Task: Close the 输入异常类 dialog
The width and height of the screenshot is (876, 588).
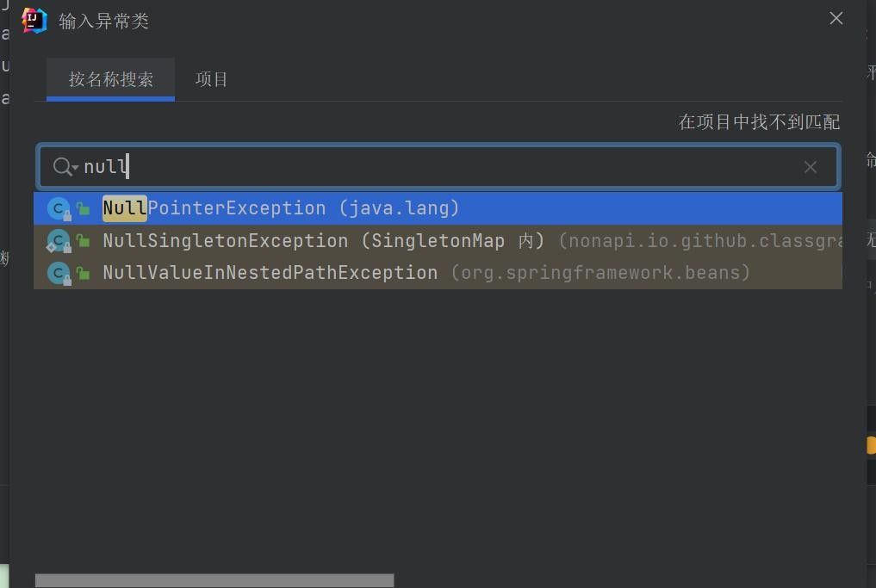Action: tap(836, 18)
